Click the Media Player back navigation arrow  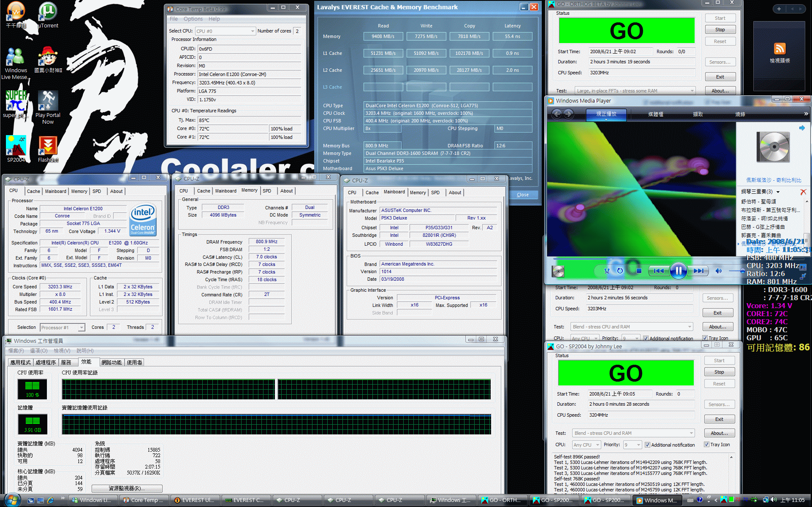(557, 114)
